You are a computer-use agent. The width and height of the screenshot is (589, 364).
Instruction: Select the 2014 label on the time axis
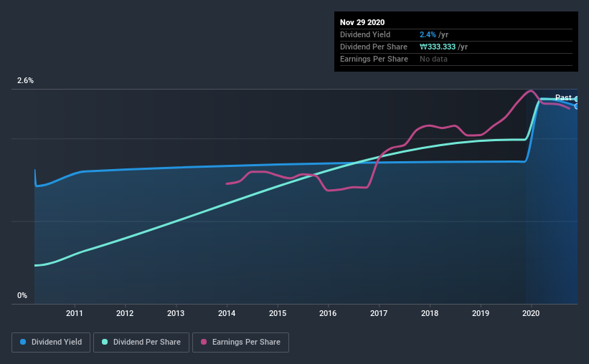227,313
